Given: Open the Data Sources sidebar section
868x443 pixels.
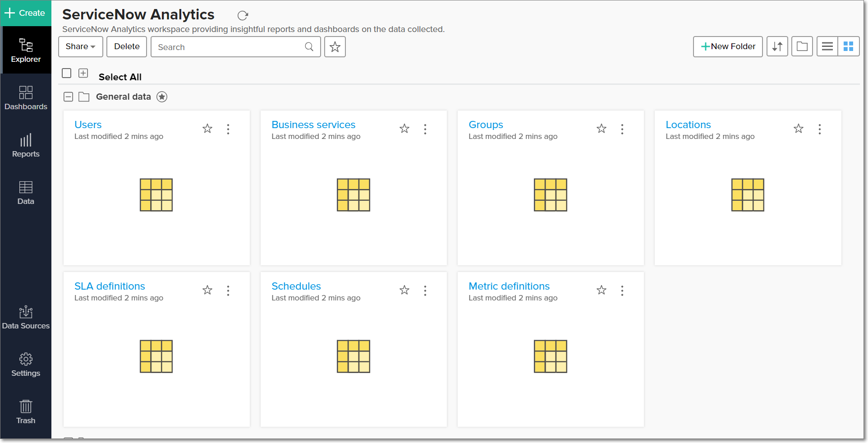Looking at the screenshot, I should (x=26, y=317).
